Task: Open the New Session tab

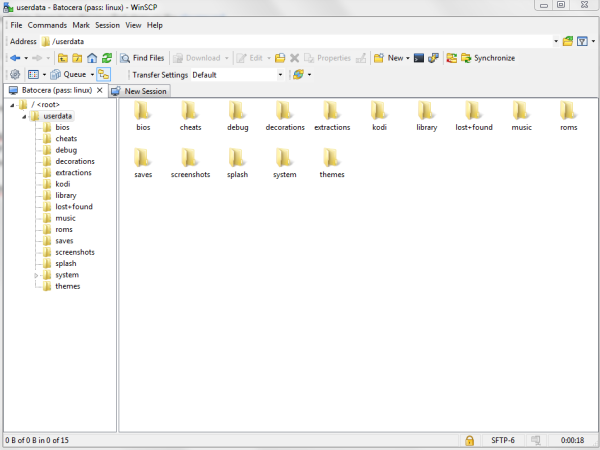Action: pos(140,91)
